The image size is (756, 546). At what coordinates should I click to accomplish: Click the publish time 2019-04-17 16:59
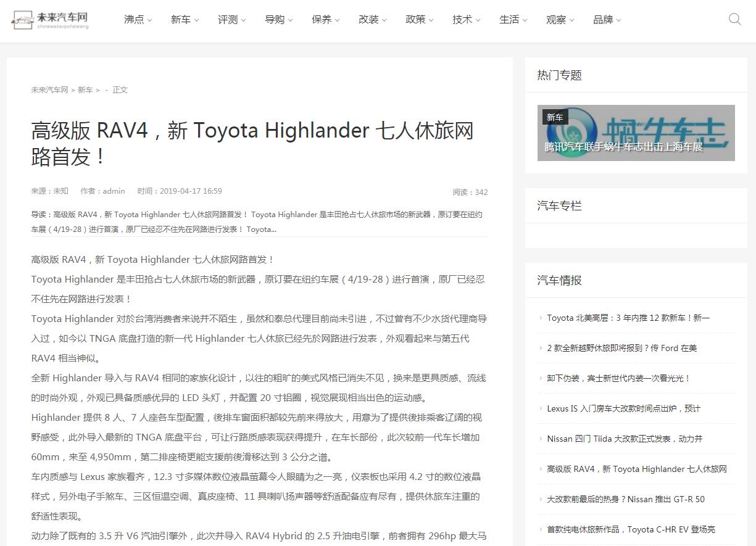click(191, 191)
